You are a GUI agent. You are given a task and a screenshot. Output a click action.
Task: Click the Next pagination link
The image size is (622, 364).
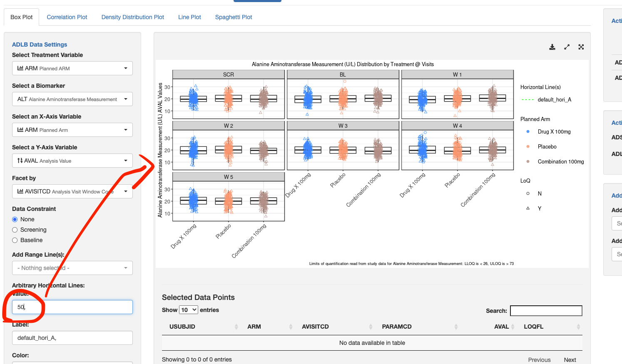(x=570, y=359)
